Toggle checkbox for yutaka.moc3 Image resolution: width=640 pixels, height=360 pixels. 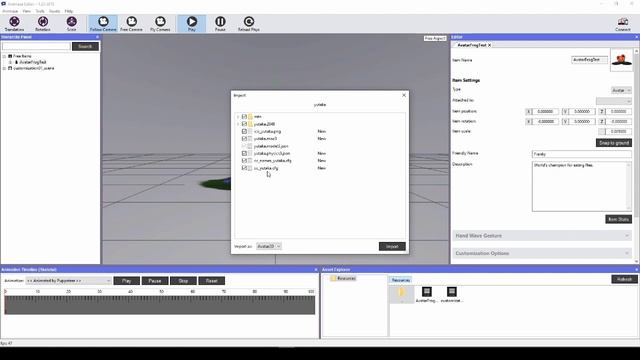[x=244, y=139]
